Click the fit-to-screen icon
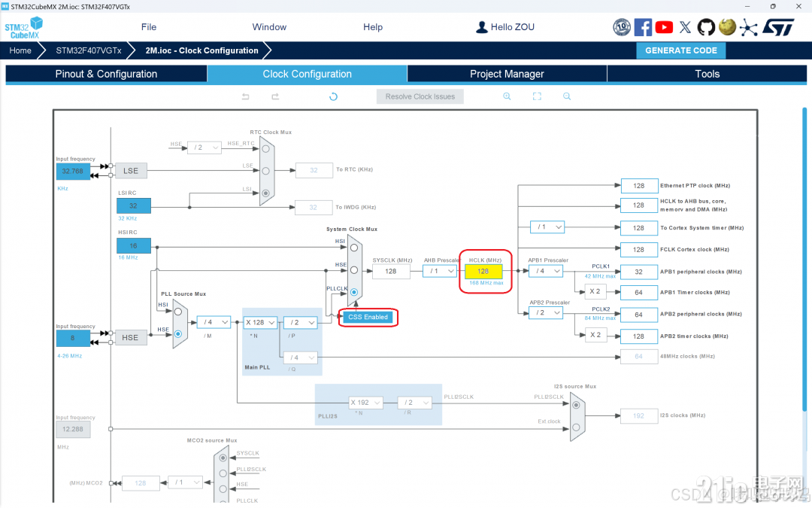Screen dimensions: 812x508 click(537, 96)
